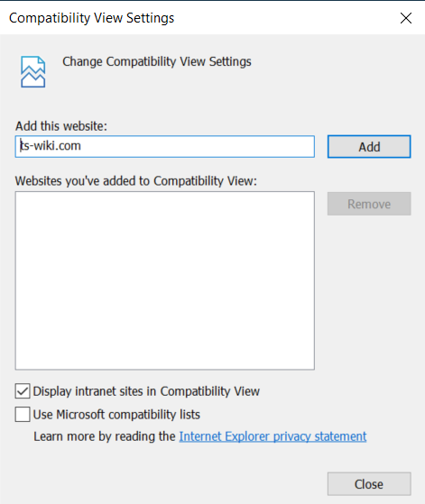
Task: Click the Close button at bottom
Action: click(x=369, y=484)
